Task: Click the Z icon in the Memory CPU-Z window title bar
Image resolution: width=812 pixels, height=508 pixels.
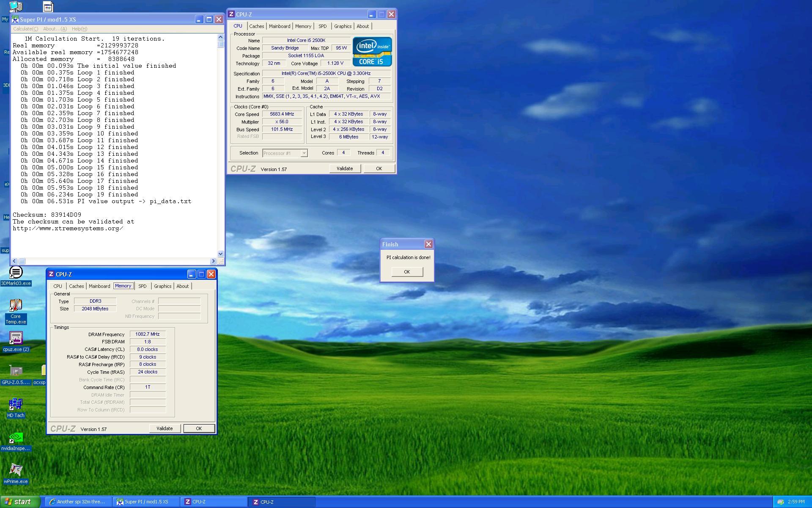Action: tap(51, 274)
